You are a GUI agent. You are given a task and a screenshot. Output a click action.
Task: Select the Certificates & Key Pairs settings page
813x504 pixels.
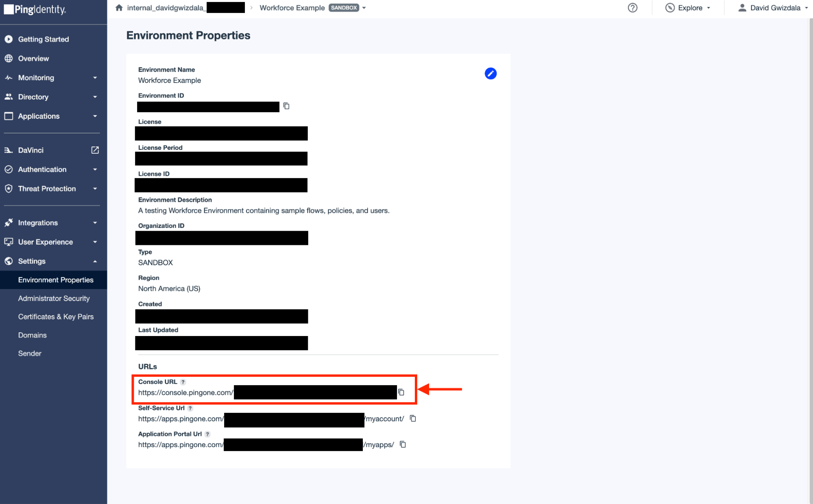[x=56, y=316]
